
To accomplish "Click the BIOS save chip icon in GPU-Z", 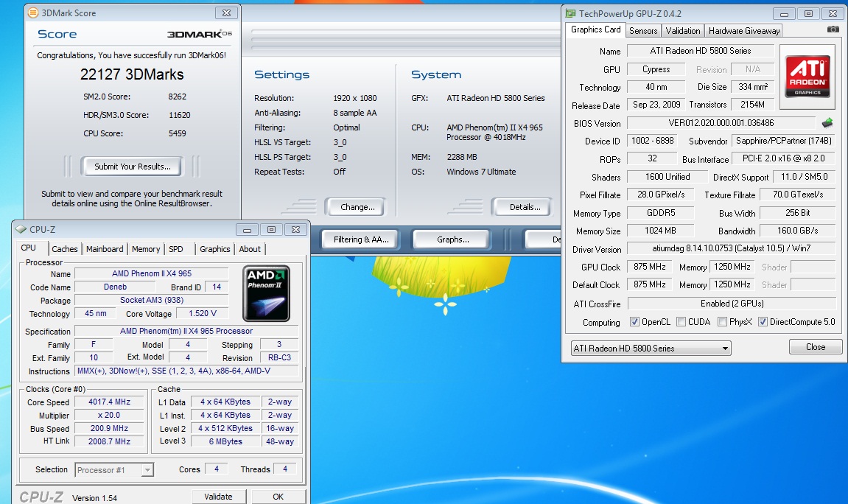I will tap(827, 123).
